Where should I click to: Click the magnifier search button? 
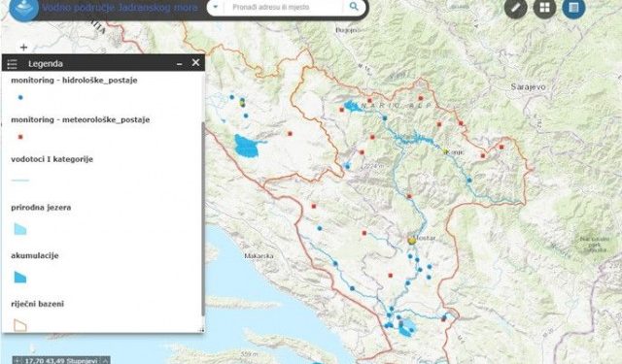tap(354, 7)
